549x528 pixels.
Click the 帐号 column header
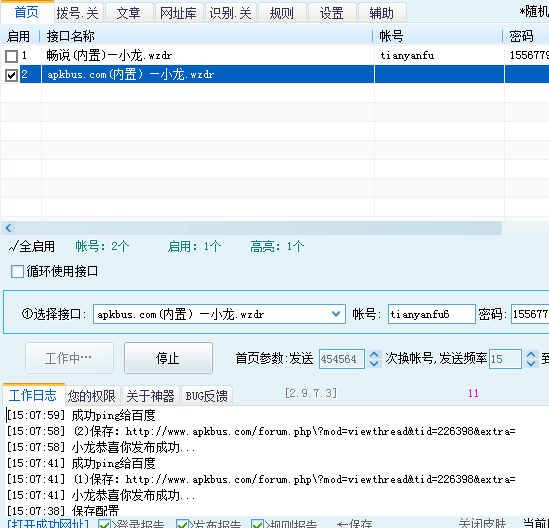pyautogui.click(x=438, y=36)
